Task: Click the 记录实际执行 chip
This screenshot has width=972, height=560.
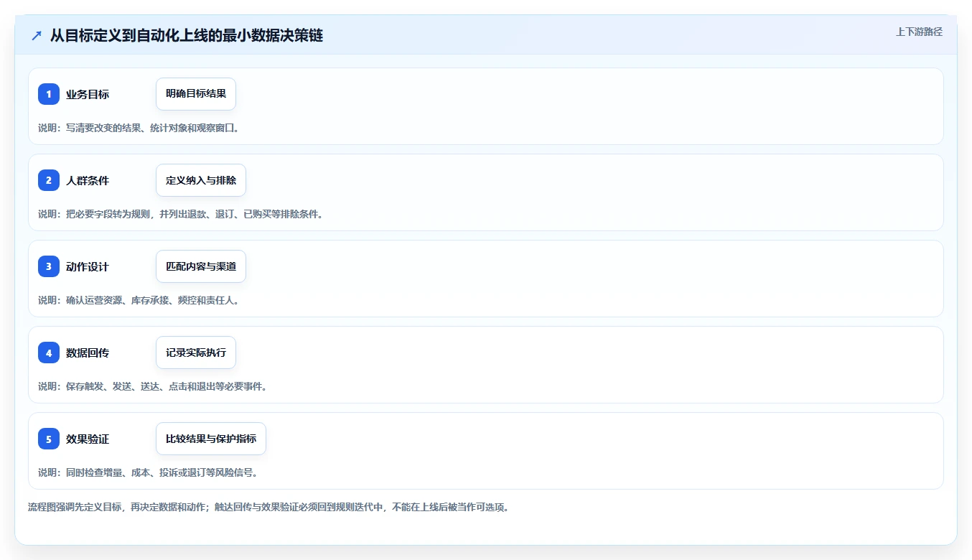Action: click(196, 353)
